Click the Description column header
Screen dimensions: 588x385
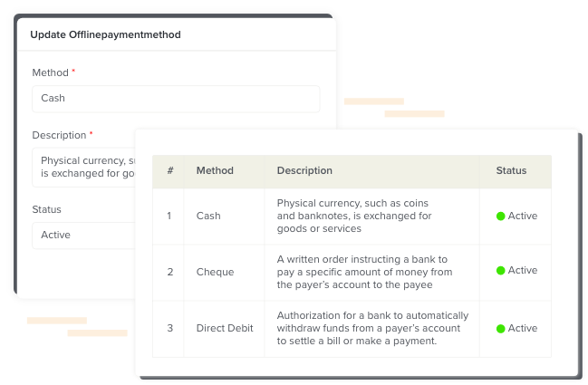pos(304,170)
